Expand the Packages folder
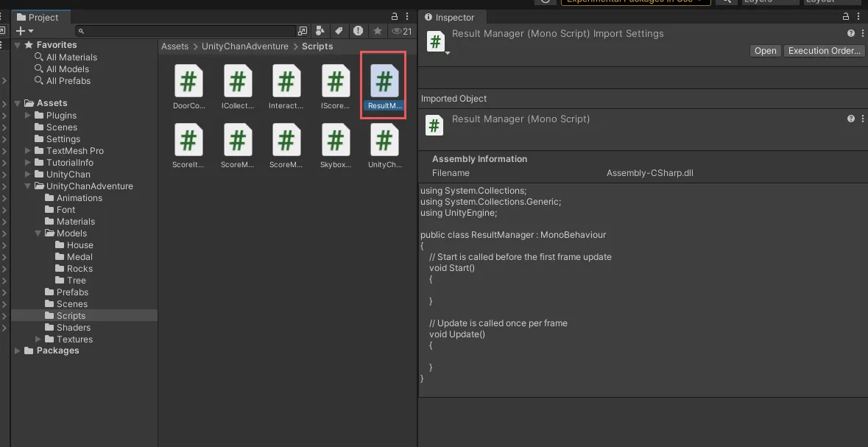 [x=18, y=351]
